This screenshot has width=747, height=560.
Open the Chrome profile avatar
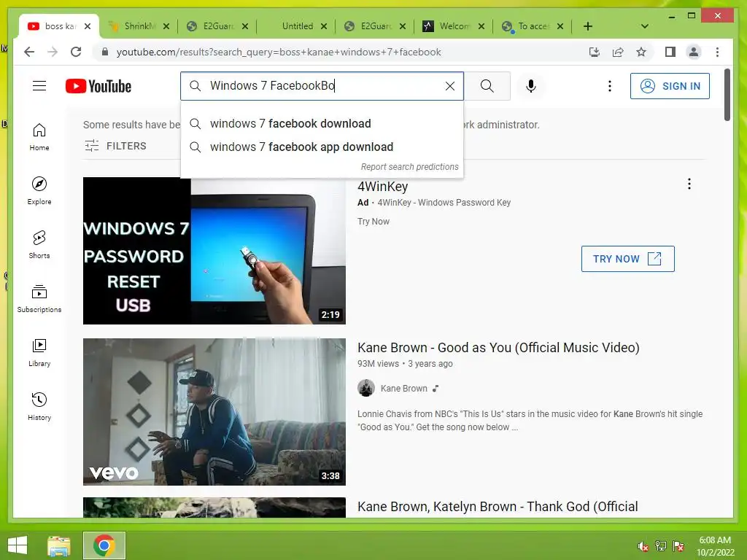click(694, 52)
